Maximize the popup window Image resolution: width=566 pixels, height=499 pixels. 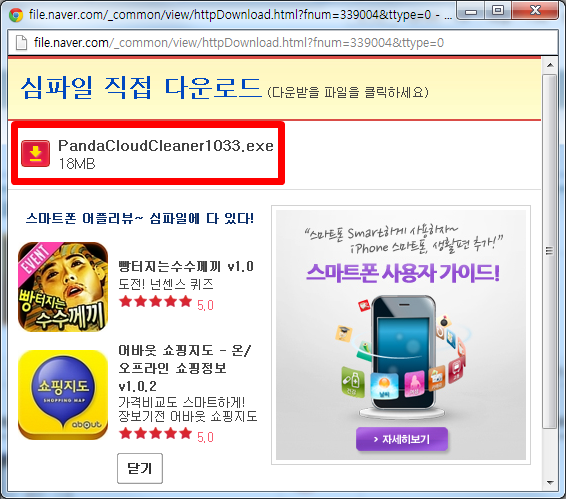(498, 11)
